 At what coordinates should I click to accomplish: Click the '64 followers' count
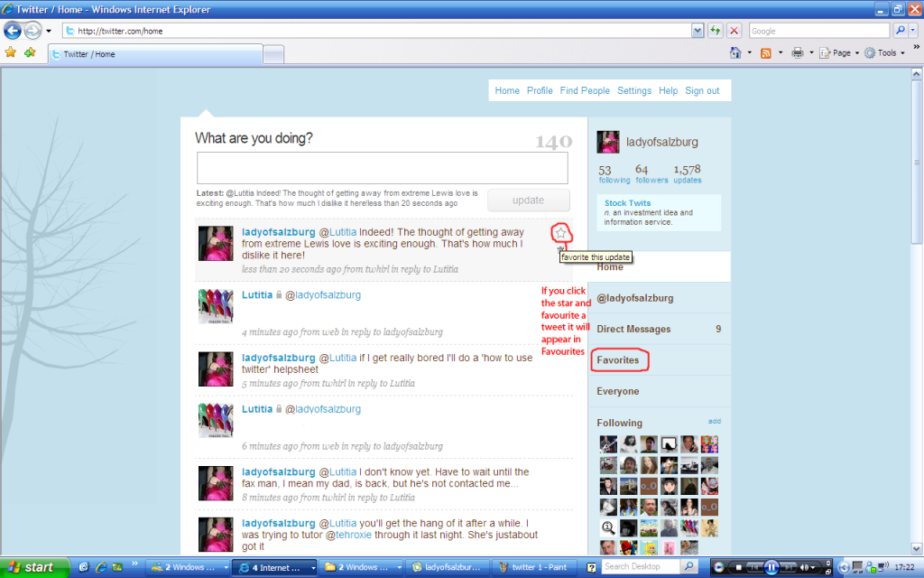click(651, 174)
